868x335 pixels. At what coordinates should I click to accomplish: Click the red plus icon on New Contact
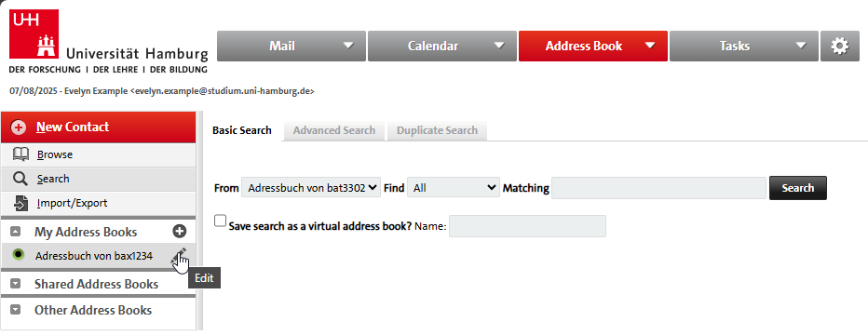click(19, 127)
